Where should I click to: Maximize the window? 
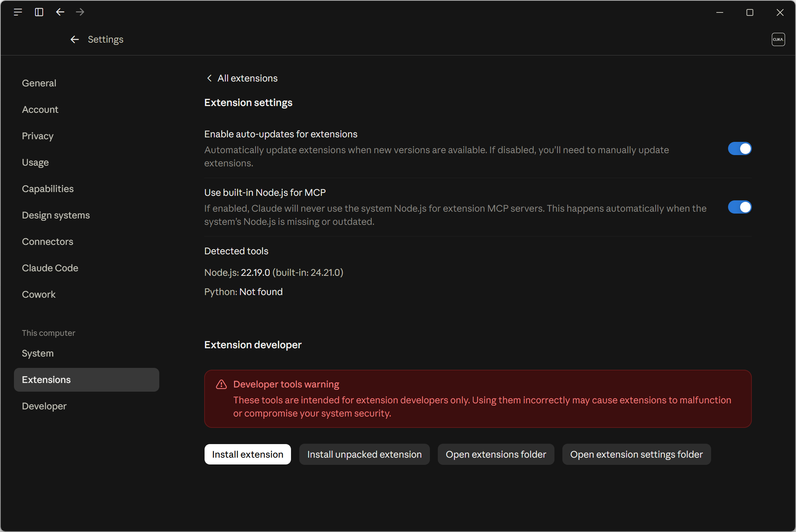coord(750,12)
